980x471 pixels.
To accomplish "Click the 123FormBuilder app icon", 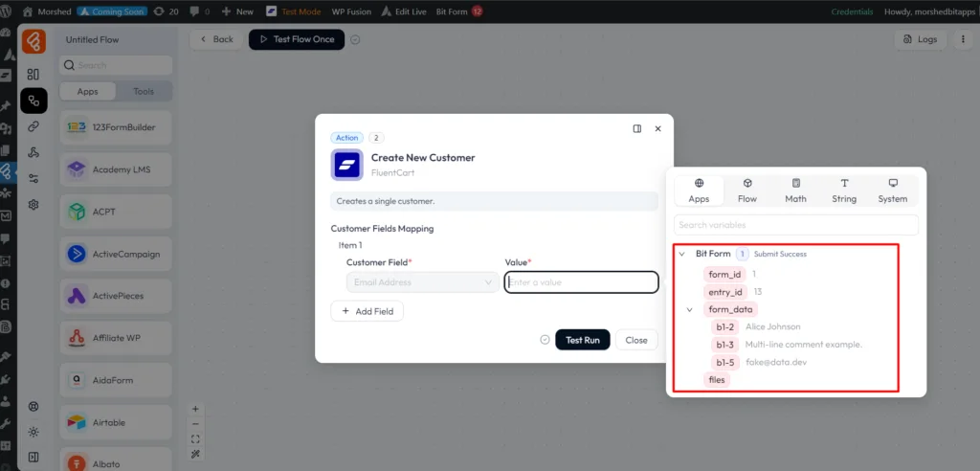I will click(77, 127).
